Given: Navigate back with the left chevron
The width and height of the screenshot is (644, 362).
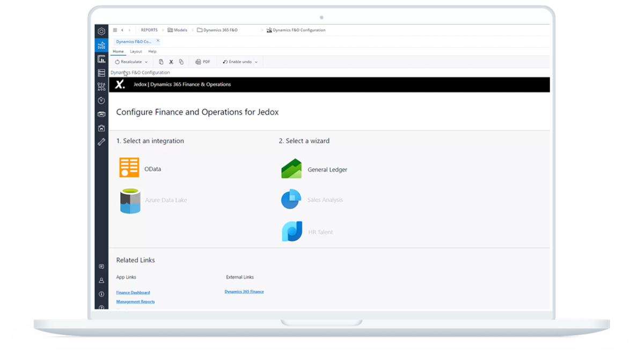Looking at the screenshot, I should point(122,30).
